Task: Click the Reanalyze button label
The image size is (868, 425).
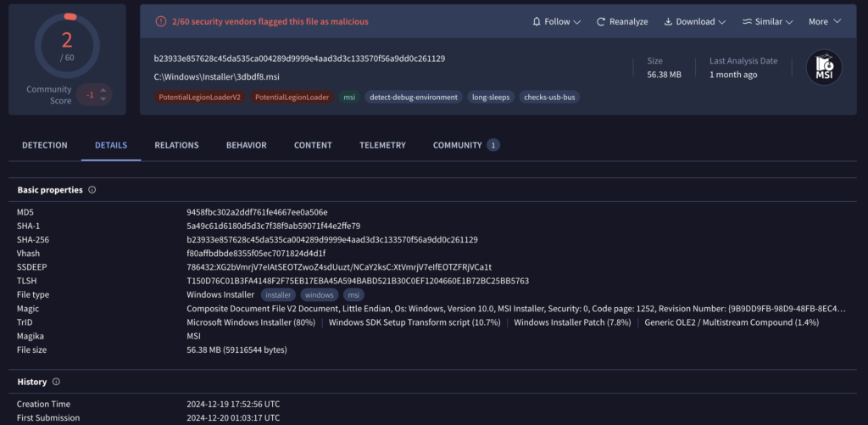Action: point(629,21)
